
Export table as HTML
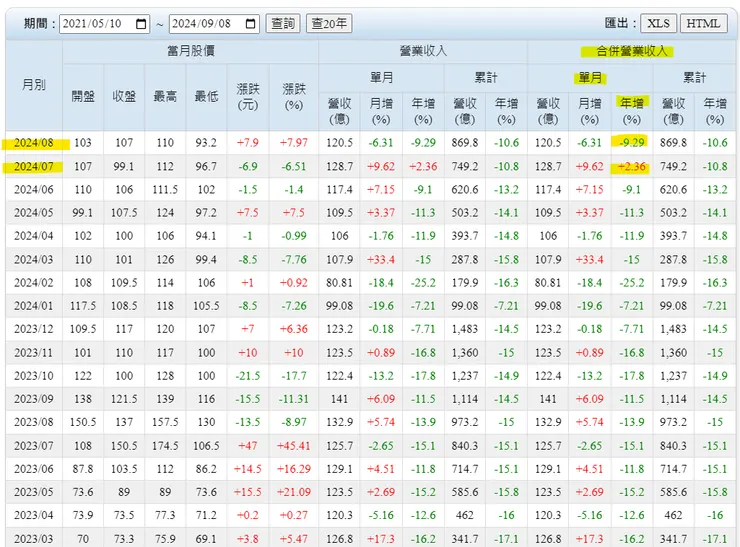[x=703, y=23]
